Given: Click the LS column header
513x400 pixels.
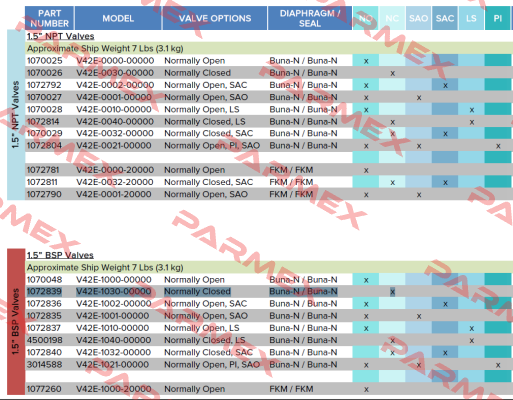Looking at the screenshot, I should pos(471,18).
